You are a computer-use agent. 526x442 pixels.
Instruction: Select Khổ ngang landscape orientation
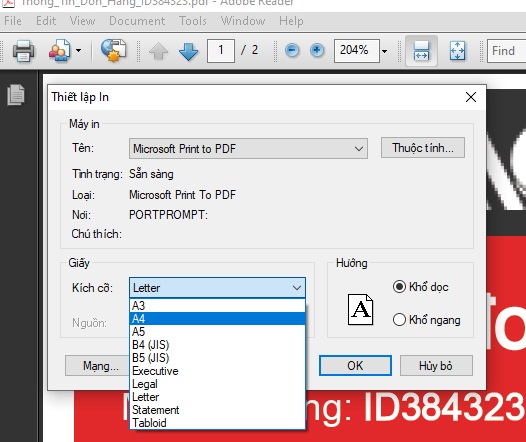pos(426,320)
